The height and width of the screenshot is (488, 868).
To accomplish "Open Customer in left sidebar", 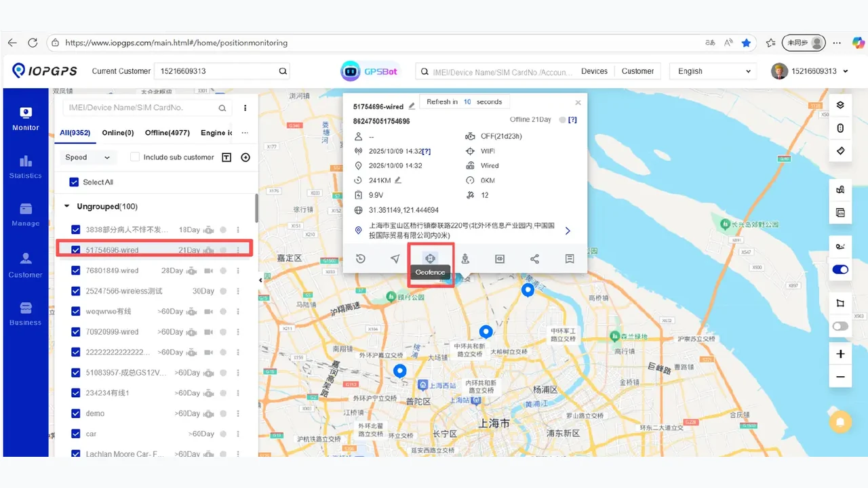I will click(26, 265).
